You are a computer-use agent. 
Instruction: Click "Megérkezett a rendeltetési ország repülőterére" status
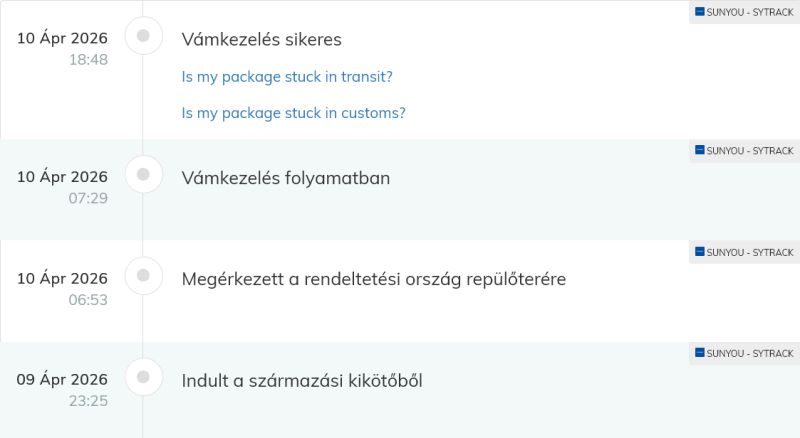click(373, 279)
